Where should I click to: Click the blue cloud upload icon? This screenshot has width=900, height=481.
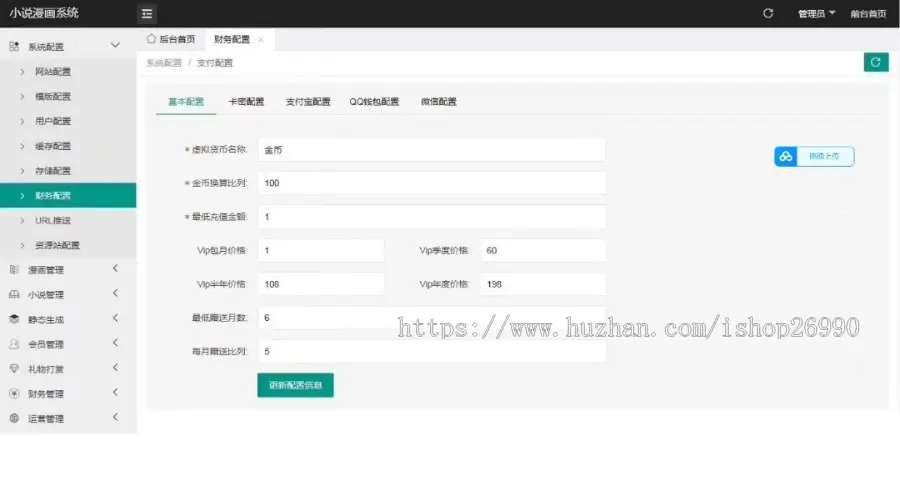point(787,157)
